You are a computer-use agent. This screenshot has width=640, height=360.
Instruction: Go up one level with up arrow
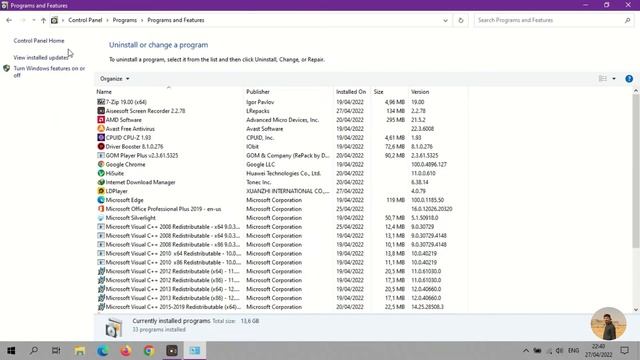point(43,20)
